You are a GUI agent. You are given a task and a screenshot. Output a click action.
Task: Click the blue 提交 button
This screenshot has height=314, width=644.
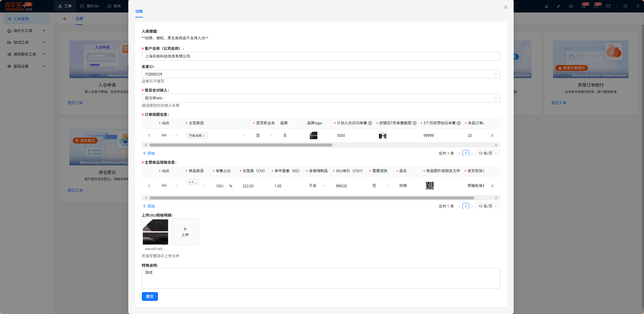point(150,296)
